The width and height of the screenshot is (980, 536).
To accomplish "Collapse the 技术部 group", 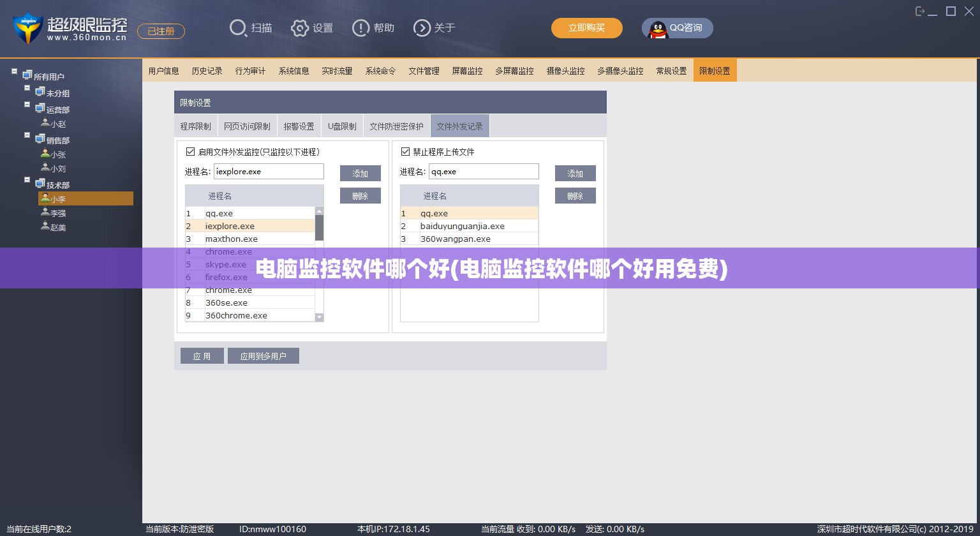I will coord(27,180).
